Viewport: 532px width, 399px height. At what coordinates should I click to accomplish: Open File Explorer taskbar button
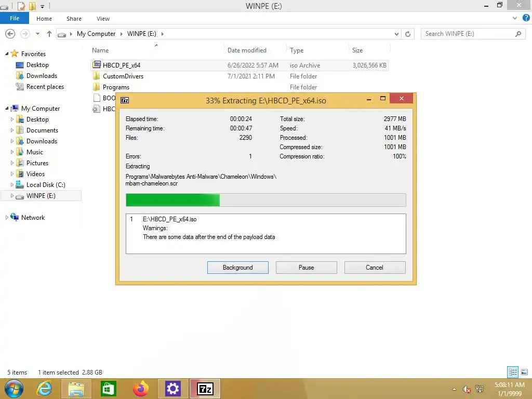[x=76, y=389]
